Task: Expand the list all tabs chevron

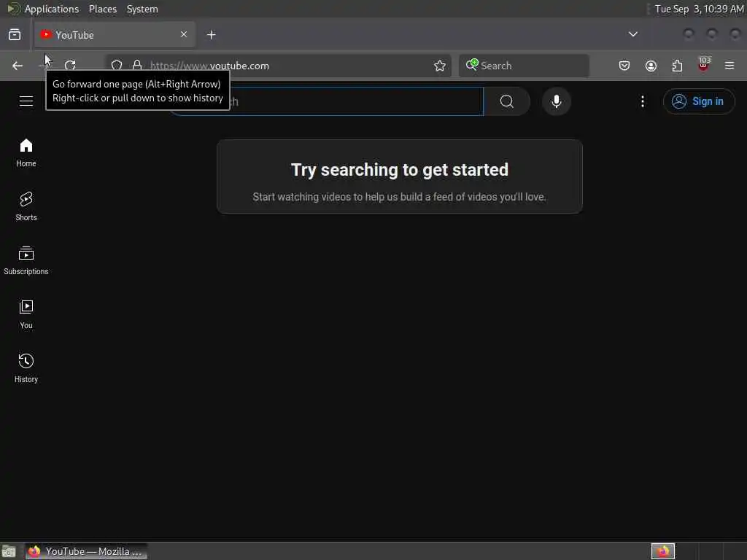Action: (x=633, y=34)
